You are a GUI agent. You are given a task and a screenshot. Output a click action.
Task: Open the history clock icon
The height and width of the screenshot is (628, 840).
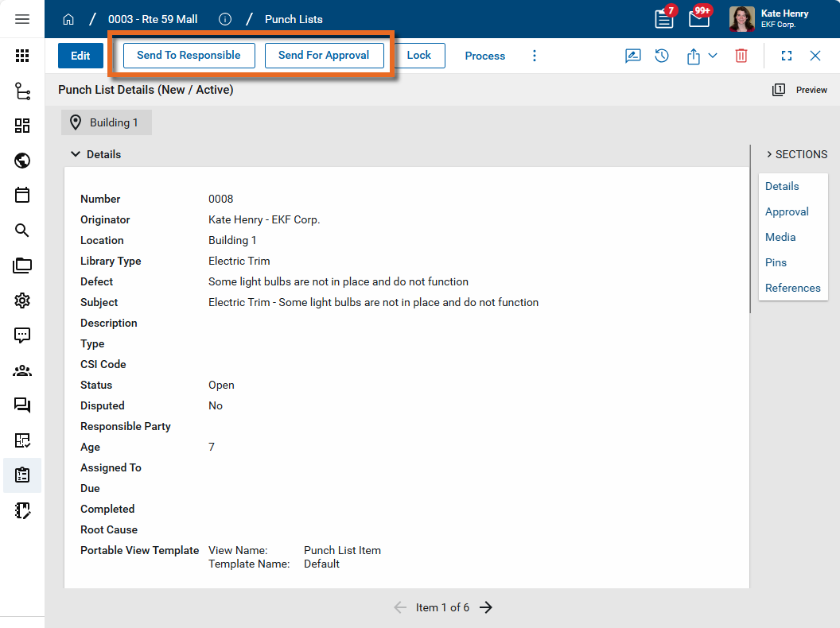coord(662,56)
